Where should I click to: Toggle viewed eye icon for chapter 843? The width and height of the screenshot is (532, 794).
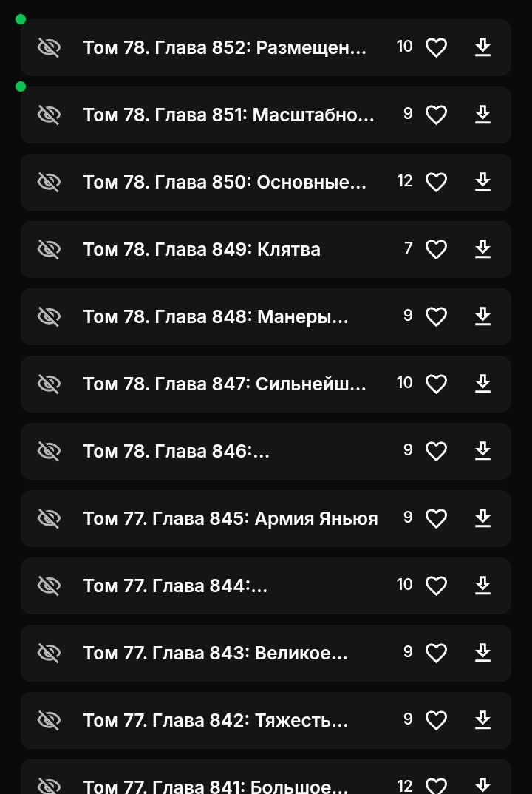click(x=49, y=653)
